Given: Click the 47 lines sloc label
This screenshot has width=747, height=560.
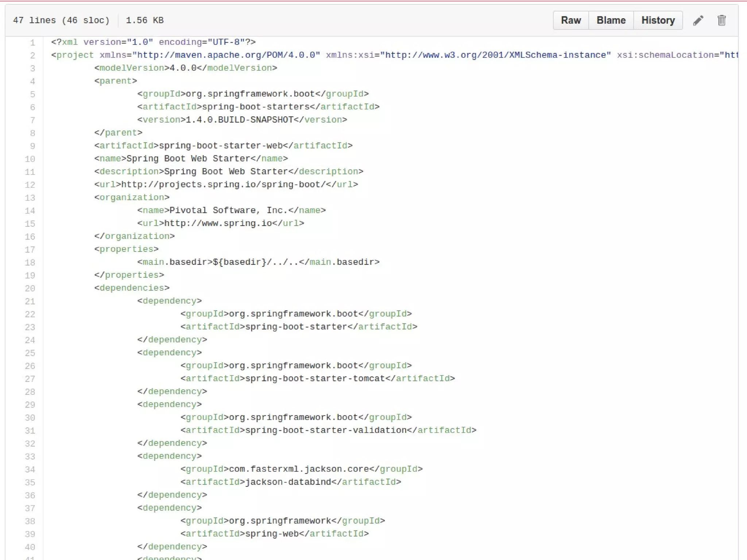Looking at the screenshot, I should (61, 20).
